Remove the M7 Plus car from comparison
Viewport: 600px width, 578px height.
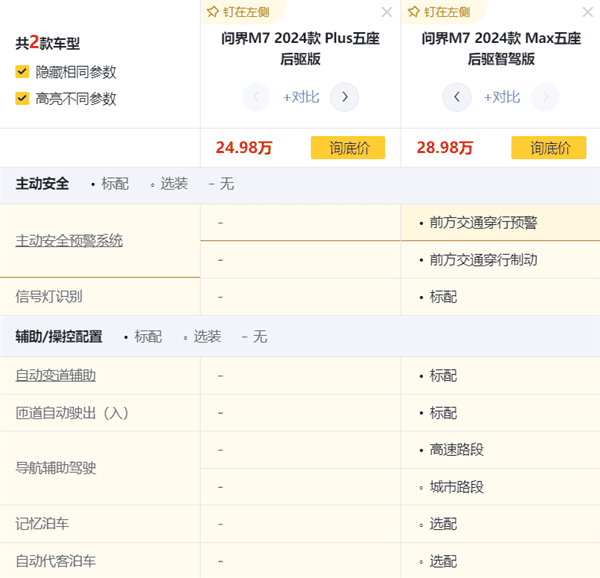387,12
